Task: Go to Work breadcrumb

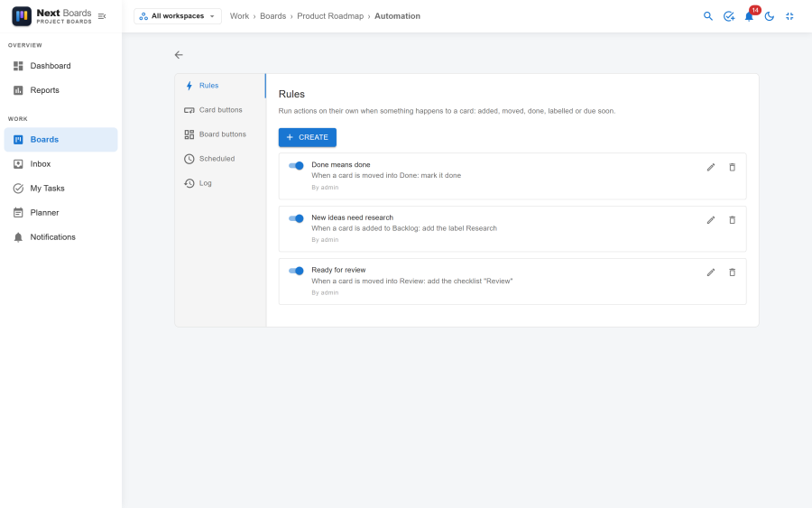Action: click(x=239, y=16)
